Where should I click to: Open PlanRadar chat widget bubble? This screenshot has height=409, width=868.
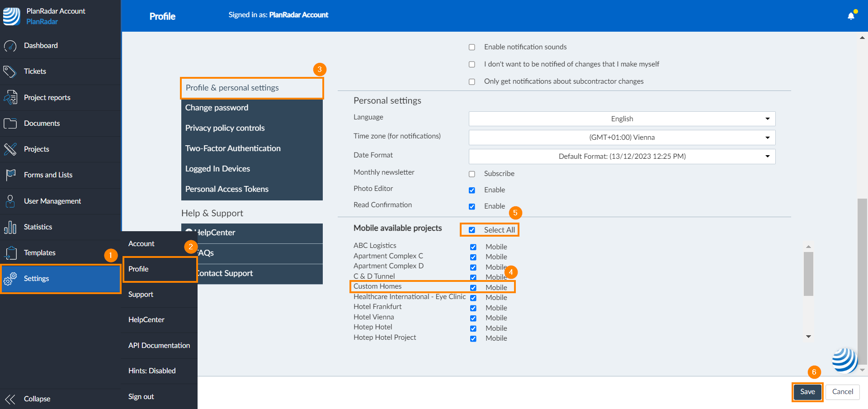(844, 360)
